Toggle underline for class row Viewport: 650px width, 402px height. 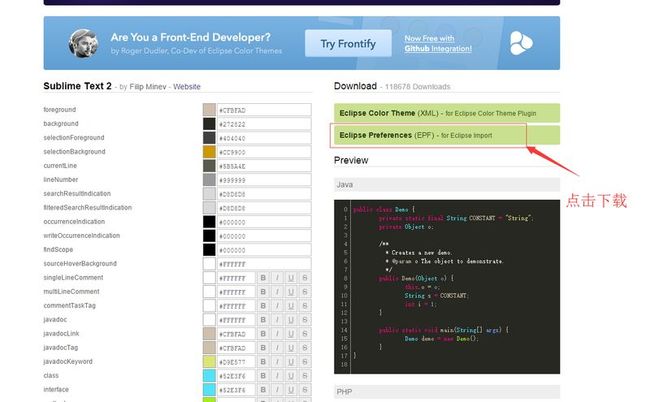(x=291, y=376)
